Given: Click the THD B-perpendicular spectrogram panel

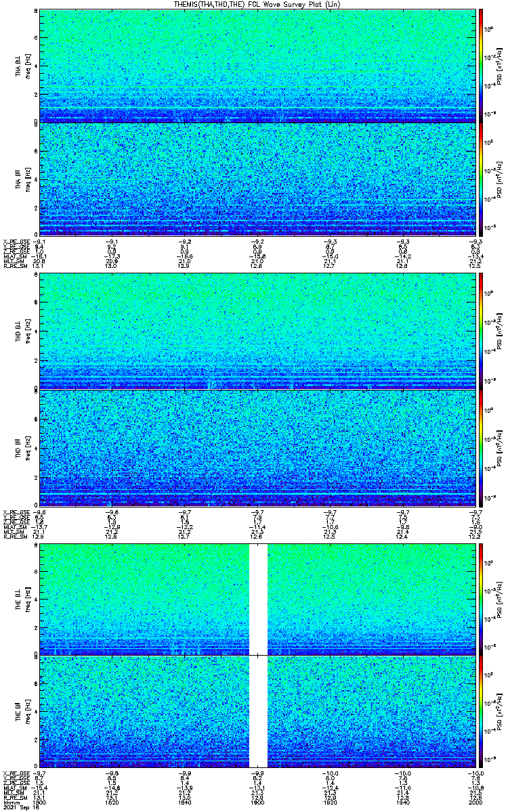Looking at the screenshot, I should pyautogui.click(x=258, y=332).
